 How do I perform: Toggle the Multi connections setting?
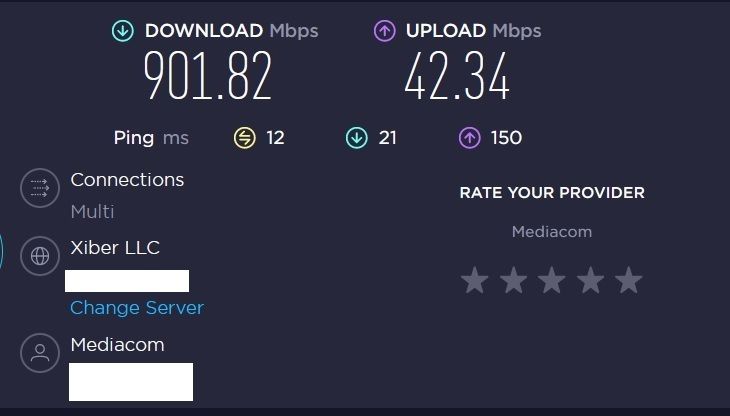tap(92, 212)
